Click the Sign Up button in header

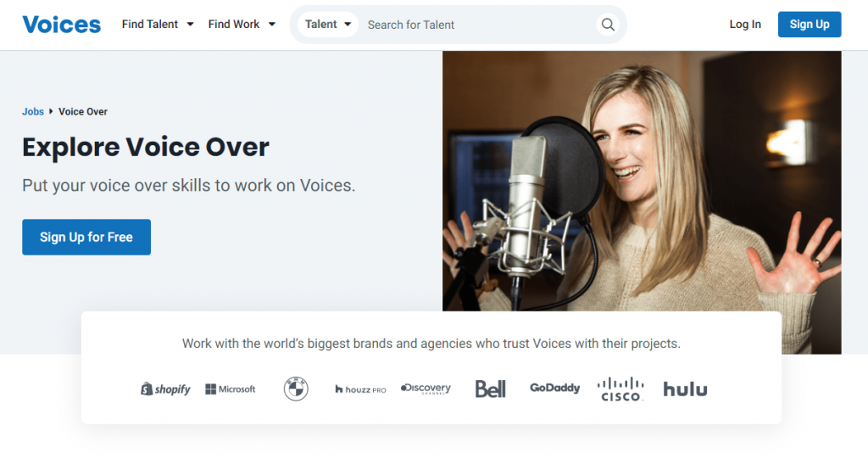(x=810, y=25)
